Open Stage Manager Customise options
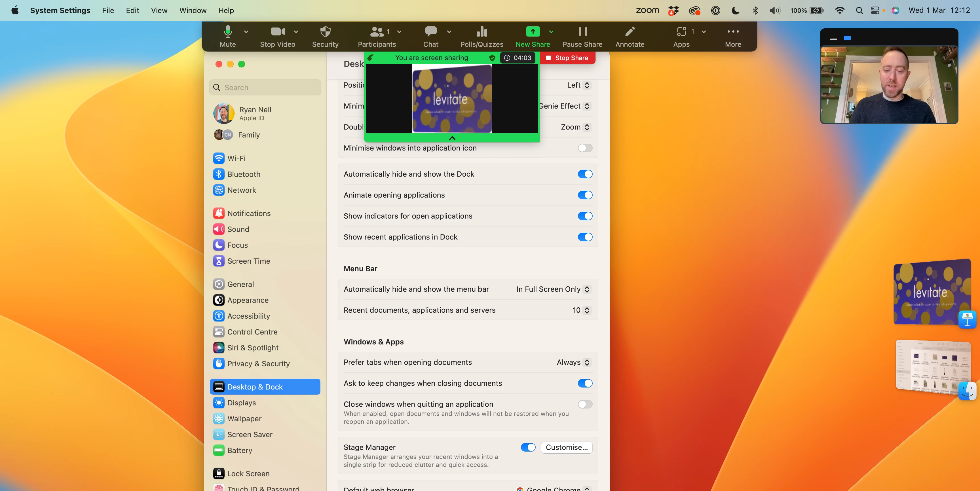The image size is (980, 491). (566, 447)
